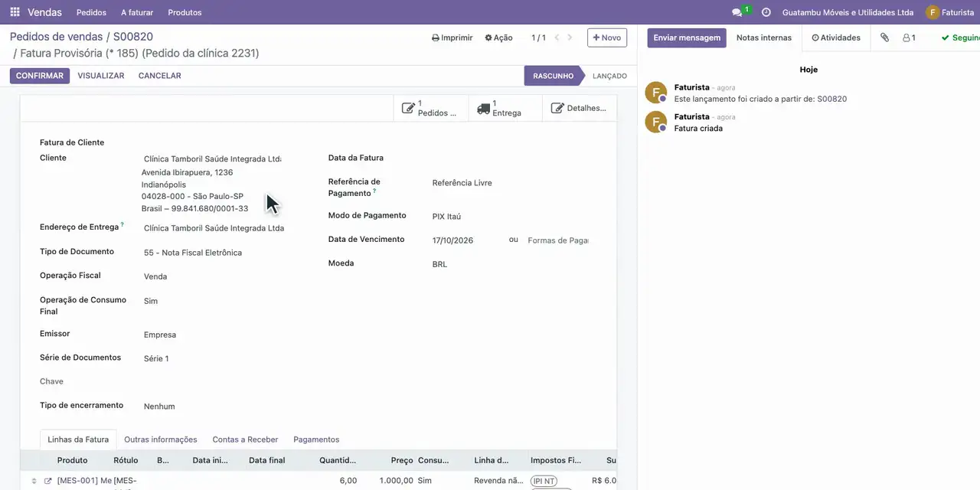Open external link of MES-001 line
This screenshot has height=490, width=980.
pos(47,481)
